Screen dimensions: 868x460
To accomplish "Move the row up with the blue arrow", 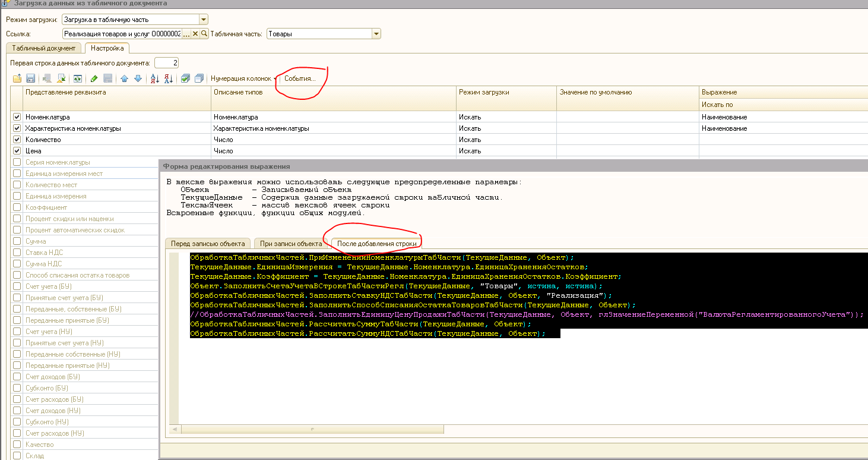I will (x=124, y=78).
